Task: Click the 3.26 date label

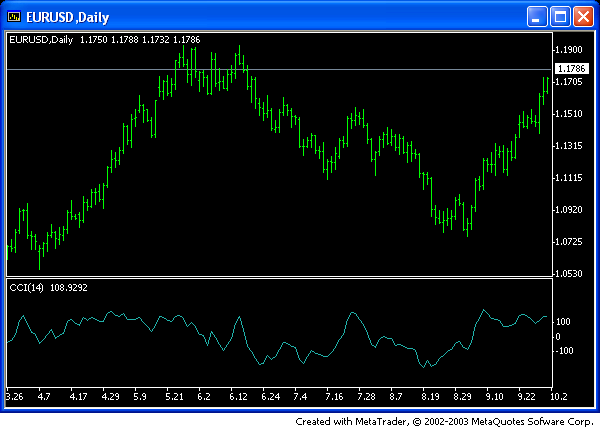Action: tap(15, 396)
